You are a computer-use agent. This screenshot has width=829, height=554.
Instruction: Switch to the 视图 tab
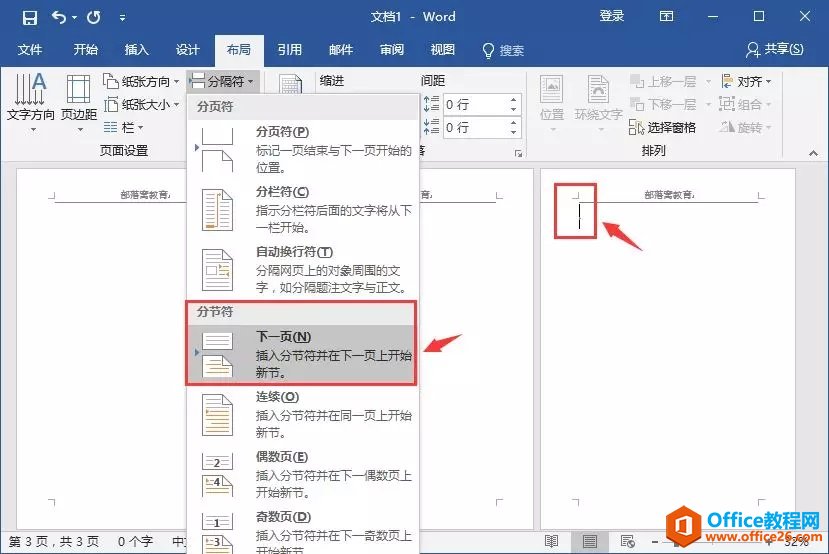(443, 50)
